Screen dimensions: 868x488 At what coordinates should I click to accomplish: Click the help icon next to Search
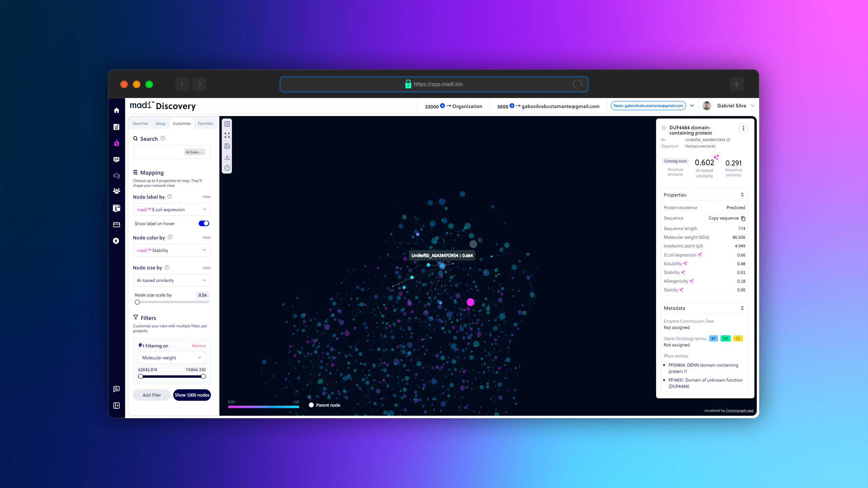pos(163,138)
